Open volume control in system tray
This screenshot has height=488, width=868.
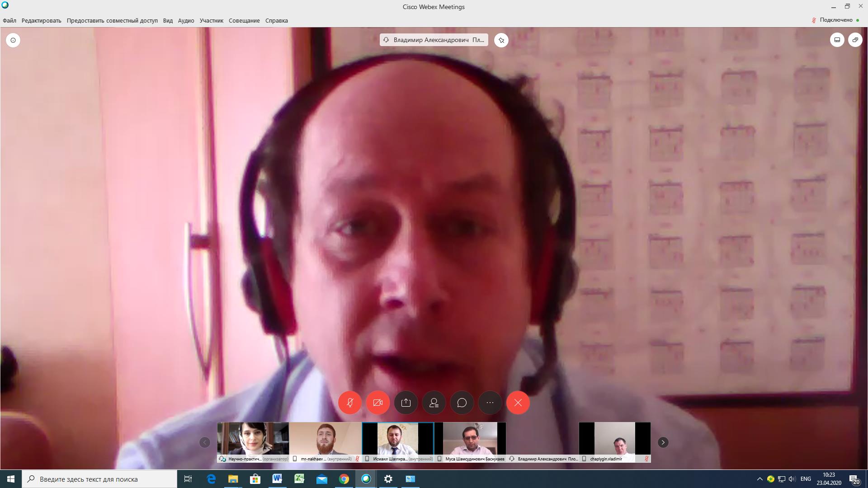(792, 479)
